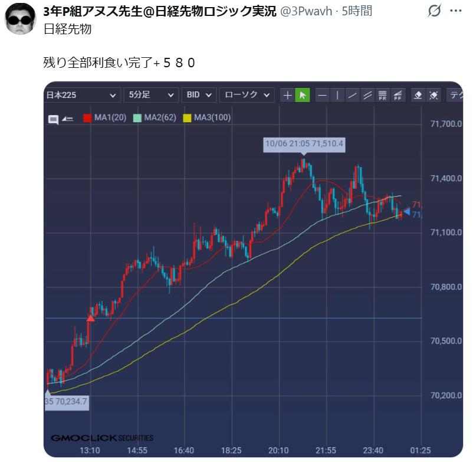Toggle the MA1(20) red legend swatch
Image resolution: width=476 pixels, height=462 pixels.
87,118
